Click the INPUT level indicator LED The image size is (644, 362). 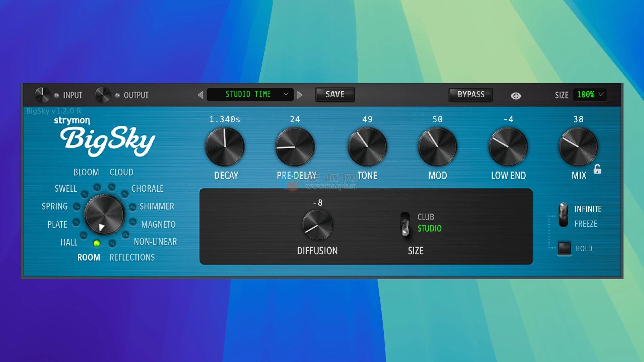click(57, 96)
